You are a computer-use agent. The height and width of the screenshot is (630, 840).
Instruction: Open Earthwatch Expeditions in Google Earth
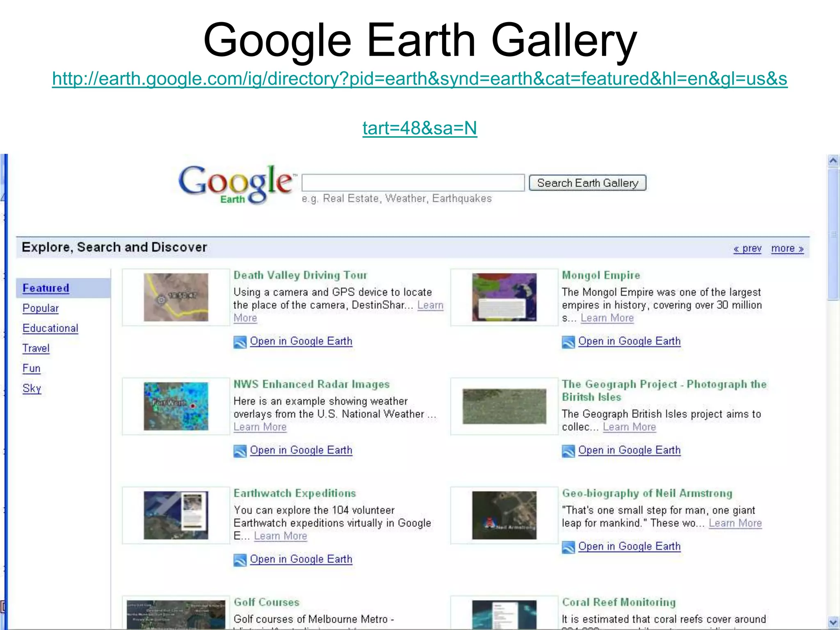(x=301, y=559)
